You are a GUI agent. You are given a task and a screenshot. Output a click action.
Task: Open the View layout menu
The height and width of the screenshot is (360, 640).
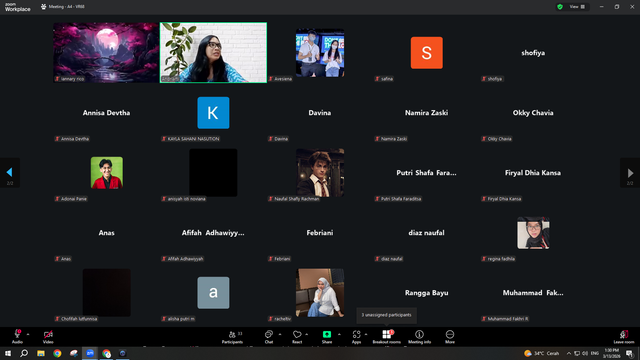click(x=577, y=7)
